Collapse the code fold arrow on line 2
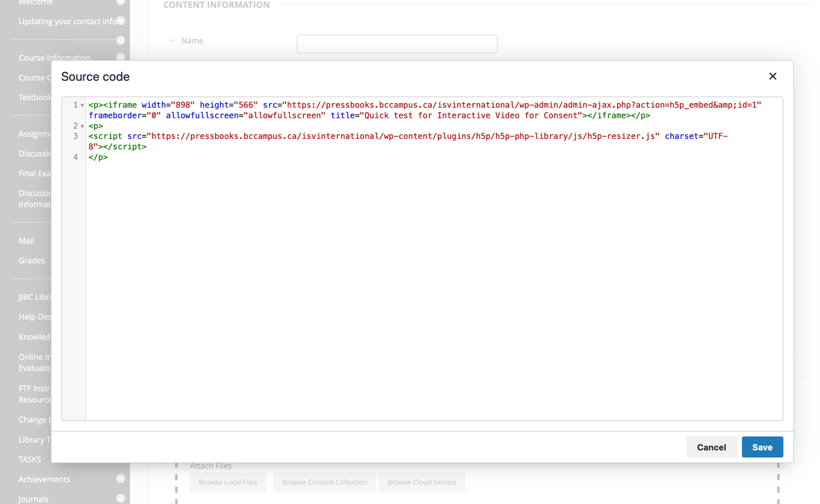This screenshot has width=820, height=504. 82,126
